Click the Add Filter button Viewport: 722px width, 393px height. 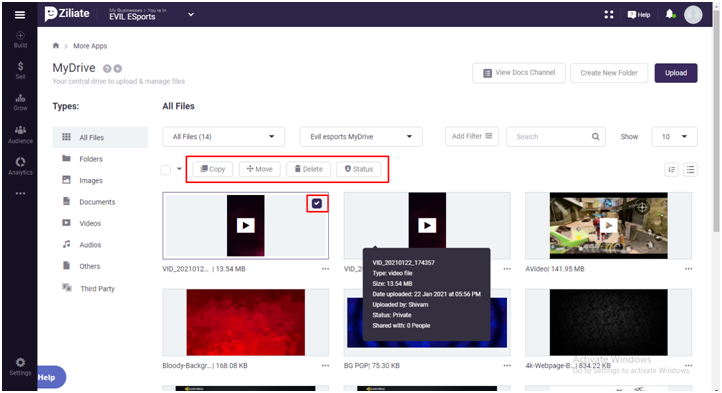point(472,136)
